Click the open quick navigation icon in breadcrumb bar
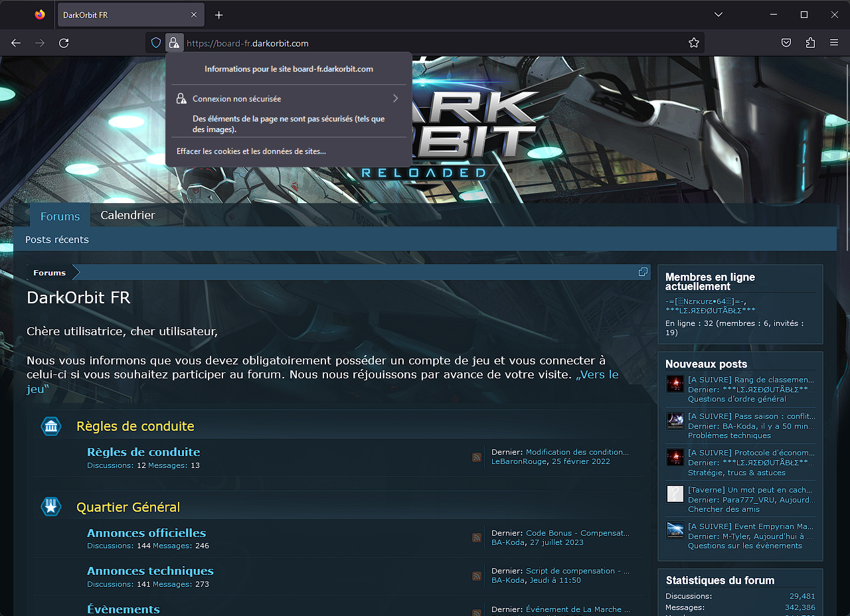This screenshot has height=616, width=850. 643,272
